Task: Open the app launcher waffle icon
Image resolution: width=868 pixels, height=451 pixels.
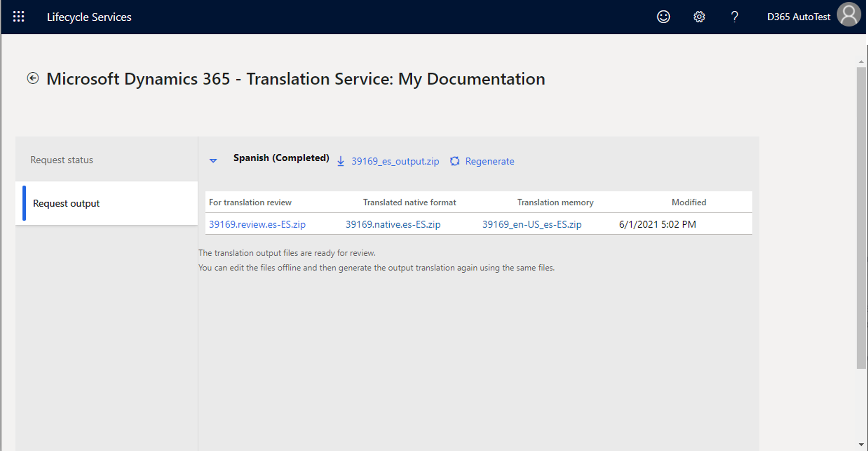Action: coord(19,17)
